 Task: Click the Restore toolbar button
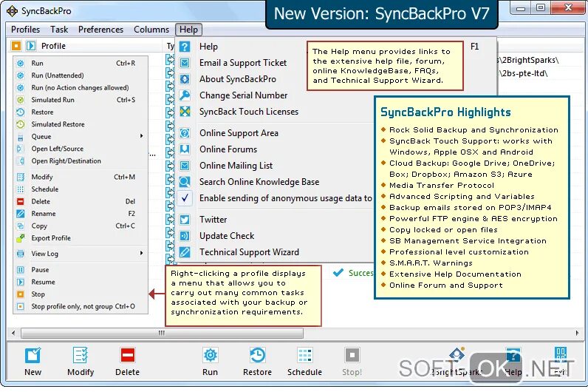[x=257, y=361]
